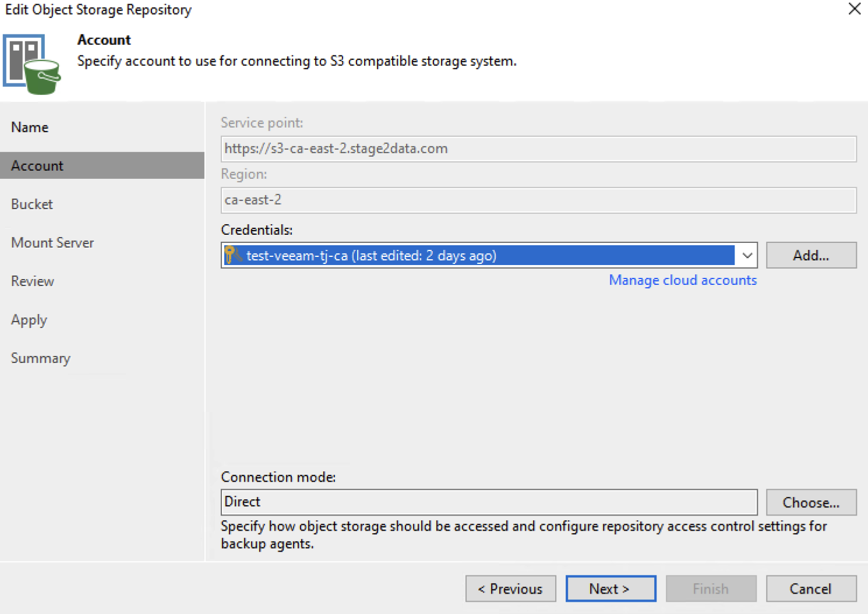Expand the Credentials dropdown arrow
This screenshot has width=868, height=614.
747,255
